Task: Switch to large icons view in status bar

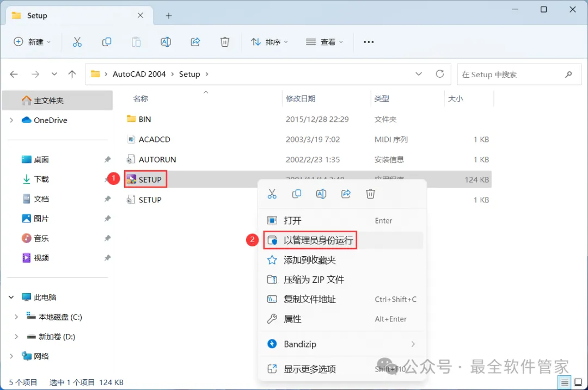Action: (578, 382)
